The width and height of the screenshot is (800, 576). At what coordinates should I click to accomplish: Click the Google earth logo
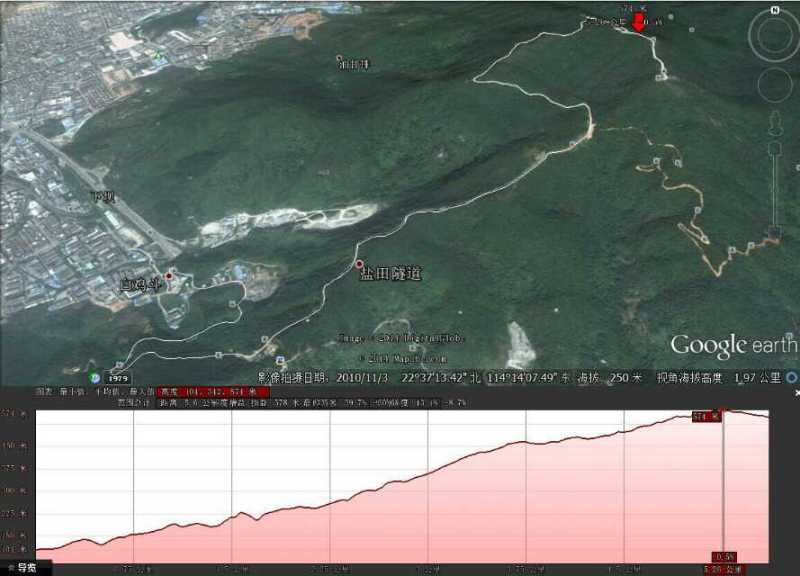[x=733, y=346]
